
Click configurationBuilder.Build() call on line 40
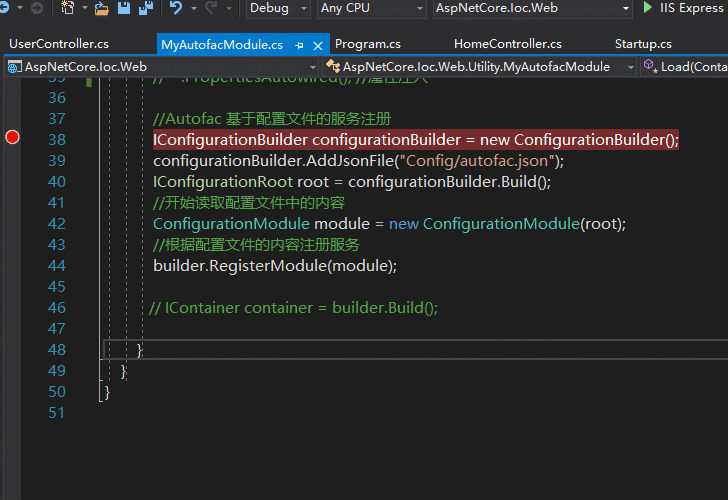click(x=449, y=182)
